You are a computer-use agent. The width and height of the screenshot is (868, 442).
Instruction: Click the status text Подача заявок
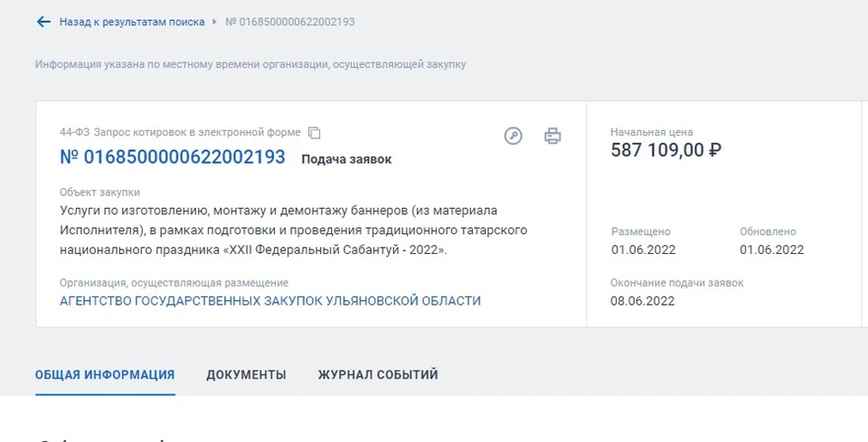tap(346, 159)
